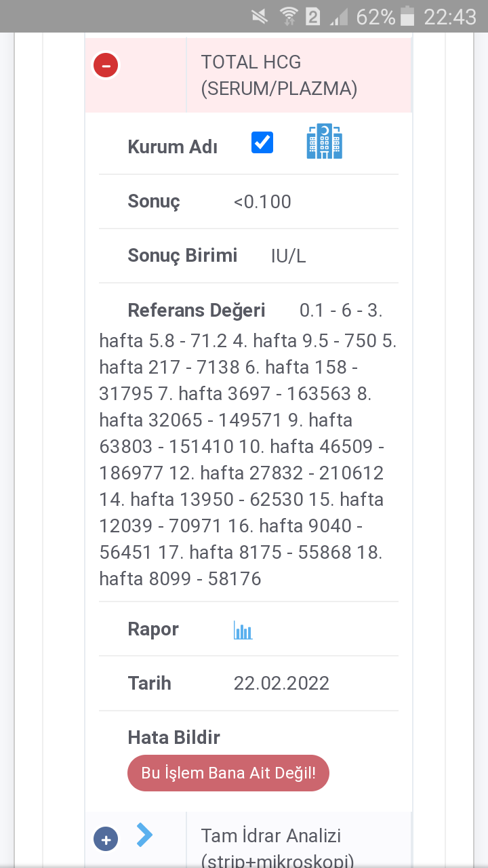Click the Sonuç Birimi IU/L value
The height and width of the screenshot is (868, 488).
coord(288,256)
